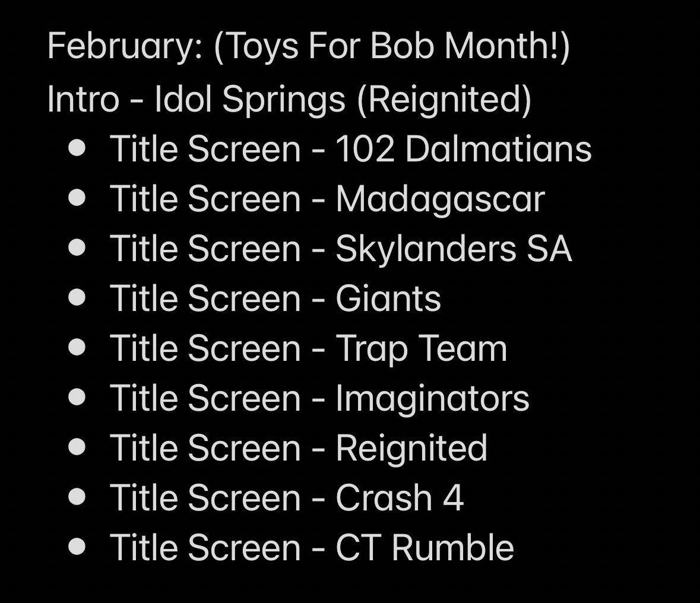The height and width of the screenshot is (603, 700).
Task: Tap the bullet before the Giants entry
Action: pos(77,297)
